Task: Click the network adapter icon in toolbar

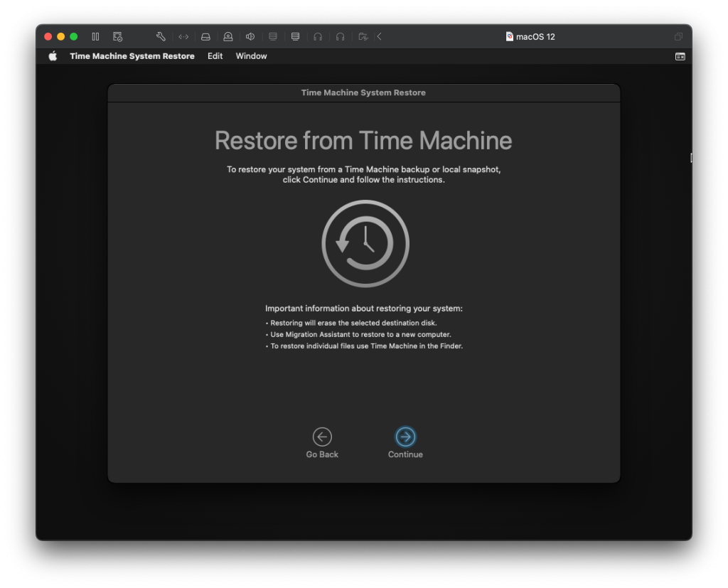Action: point(183,36)
